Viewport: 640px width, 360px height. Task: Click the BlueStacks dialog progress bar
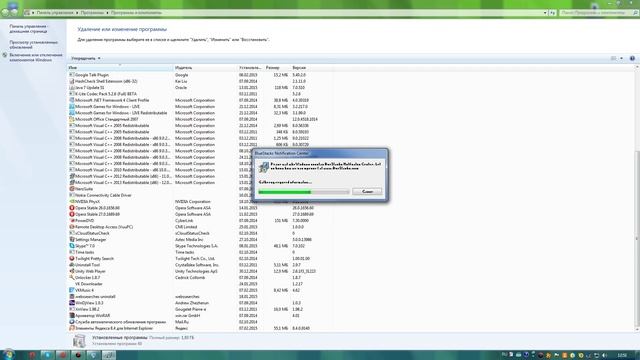click(304, 191)
